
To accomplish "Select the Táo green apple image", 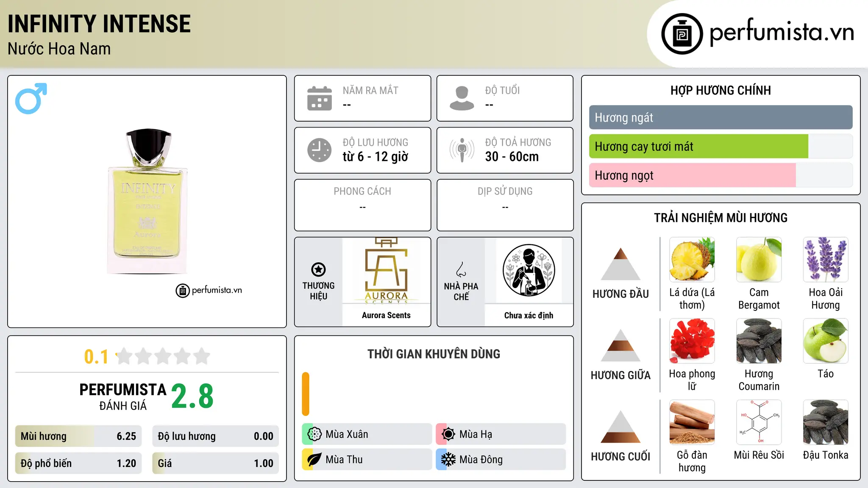I will (826, 341).
